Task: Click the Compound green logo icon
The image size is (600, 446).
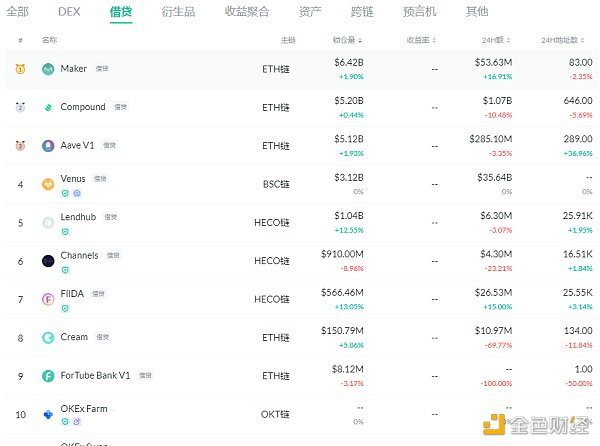Action: 48,107
